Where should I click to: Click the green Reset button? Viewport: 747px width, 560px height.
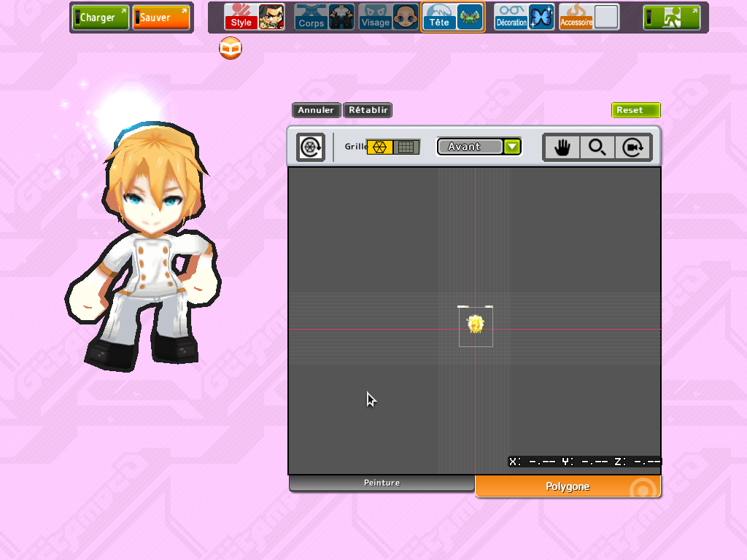(x=636, y=110)
